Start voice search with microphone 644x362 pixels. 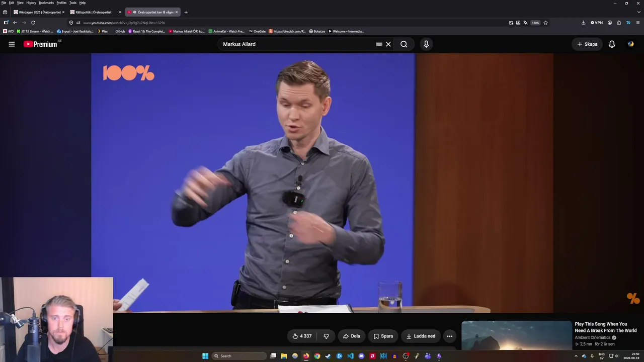pyautogui.click(x=426, y=44)
